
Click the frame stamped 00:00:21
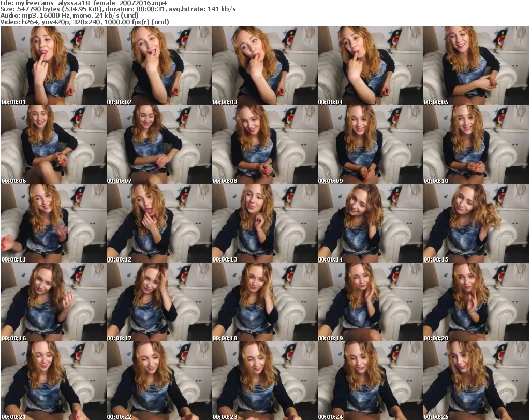(x=54, y=381)
